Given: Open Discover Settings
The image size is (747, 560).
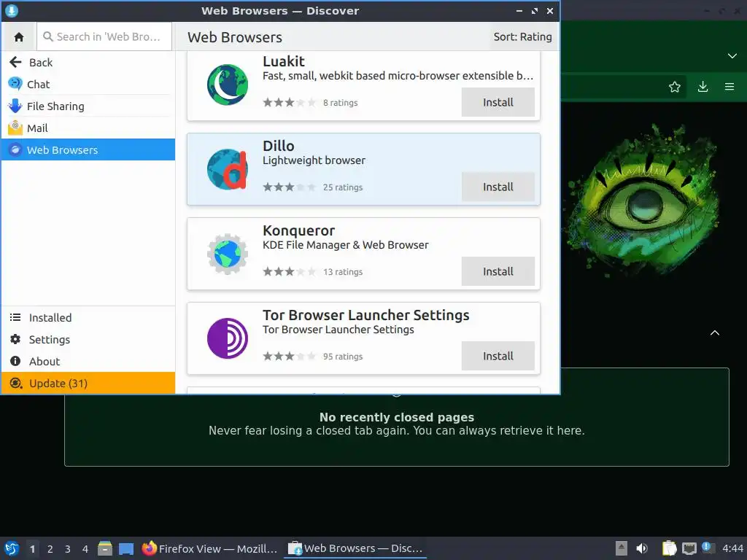Looking at the screenshot, I should point(88,340).
